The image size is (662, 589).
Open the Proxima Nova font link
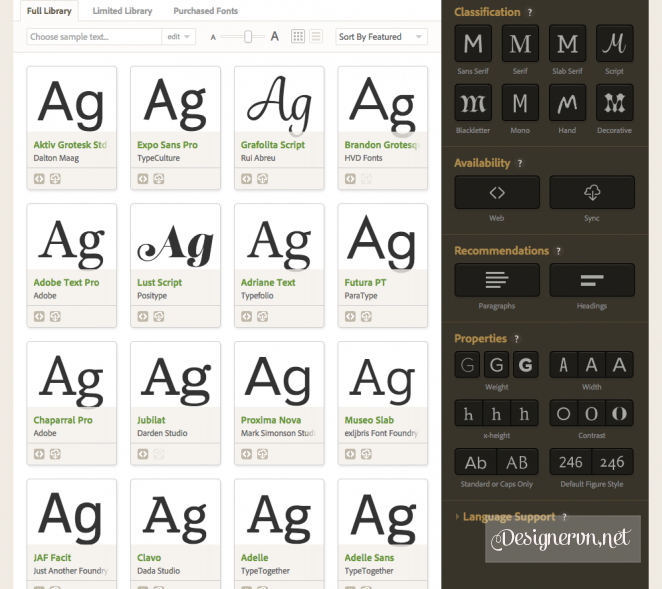click(x=271, y=420)
